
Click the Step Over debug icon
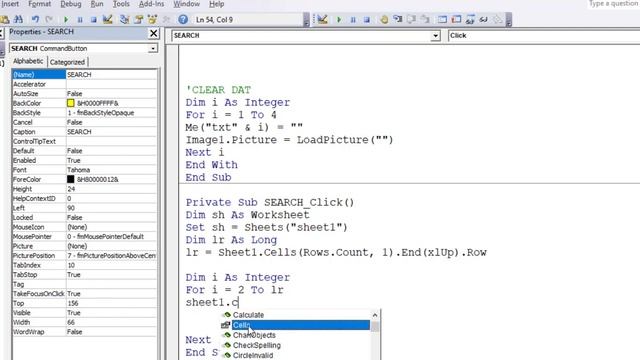click(411, 19)
